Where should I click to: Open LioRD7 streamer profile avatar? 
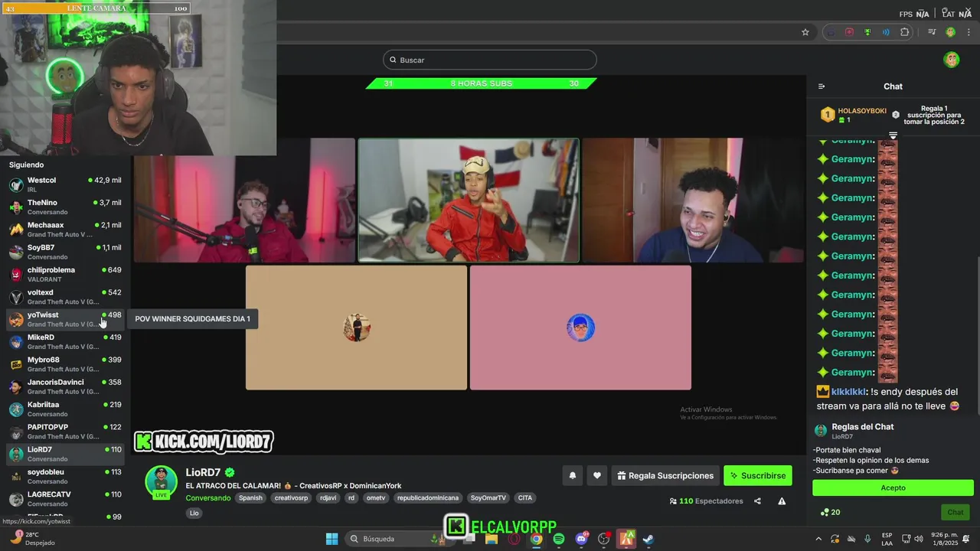coord(161,481)
